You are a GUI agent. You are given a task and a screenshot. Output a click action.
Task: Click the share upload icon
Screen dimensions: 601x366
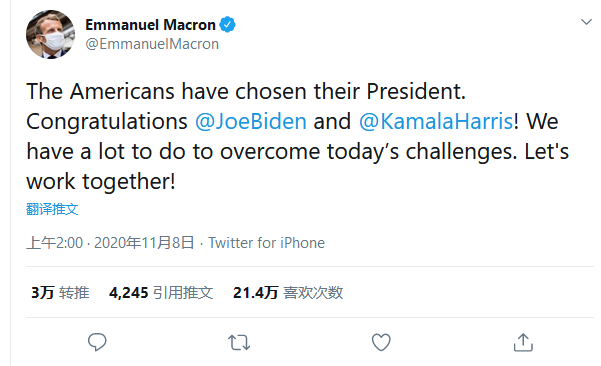coord(523,342)
